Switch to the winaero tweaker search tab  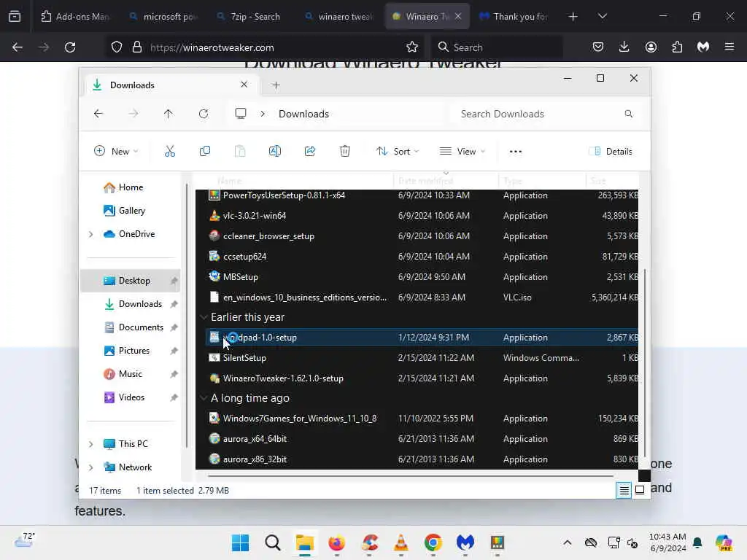pyautogui.click(x=338, y=16)
